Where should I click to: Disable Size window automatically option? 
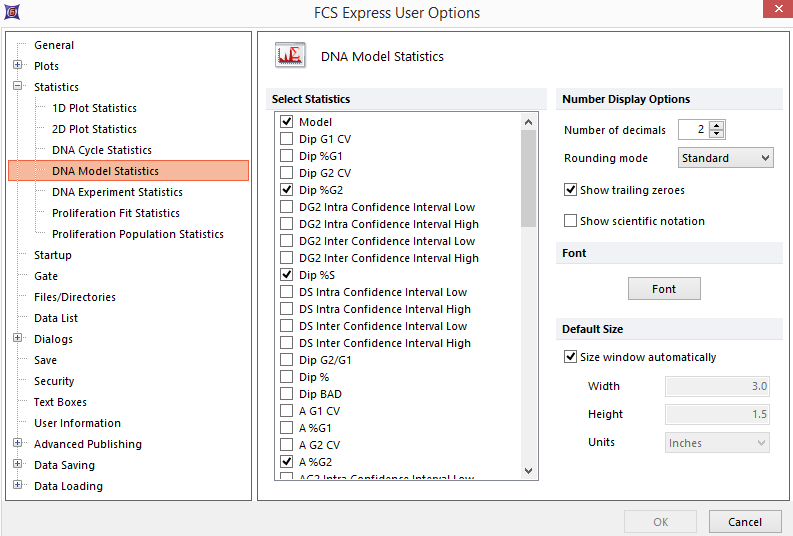pyautogui.click(x=571, y=357)
